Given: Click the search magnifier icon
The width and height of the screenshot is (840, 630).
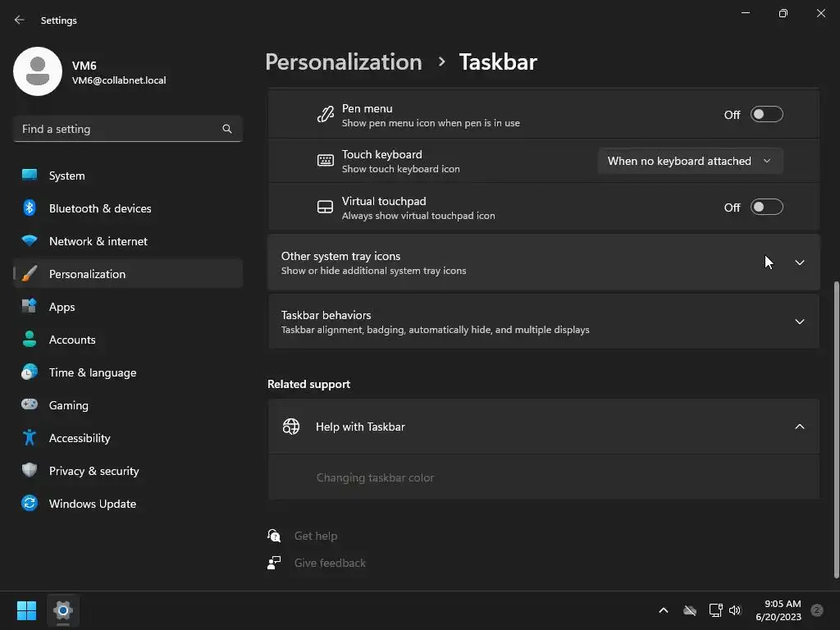Looking at the screenshot, I should (x=227, y=129).
